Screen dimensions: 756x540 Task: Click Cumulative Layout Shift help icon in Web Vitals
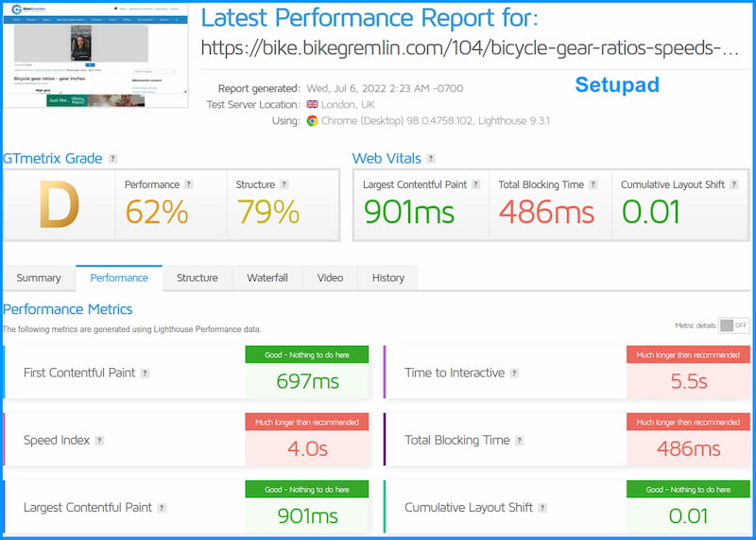click(734, 184)
